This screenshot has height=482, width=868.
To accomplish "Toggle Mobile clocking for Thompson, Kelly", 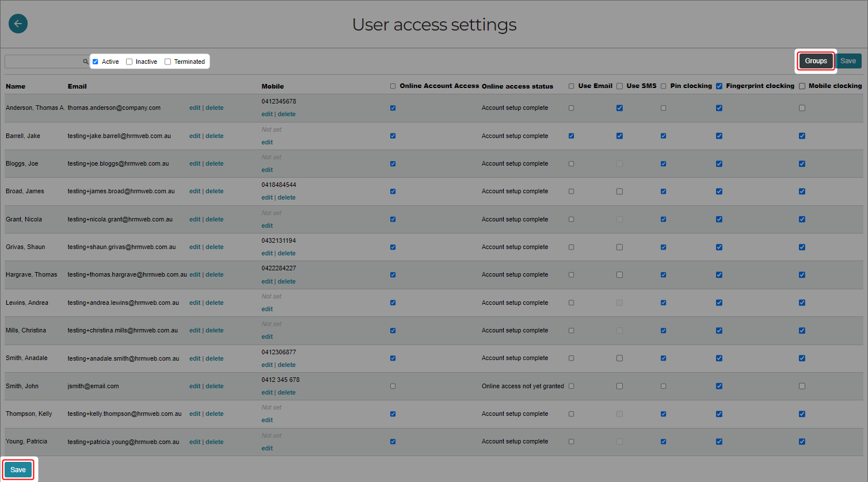I will [x=802, y=414].
